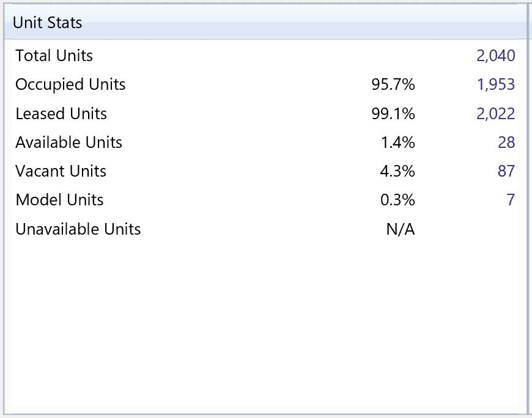Select the Unavailable Units label
532x418 pixels.
(x=78, y=229)
